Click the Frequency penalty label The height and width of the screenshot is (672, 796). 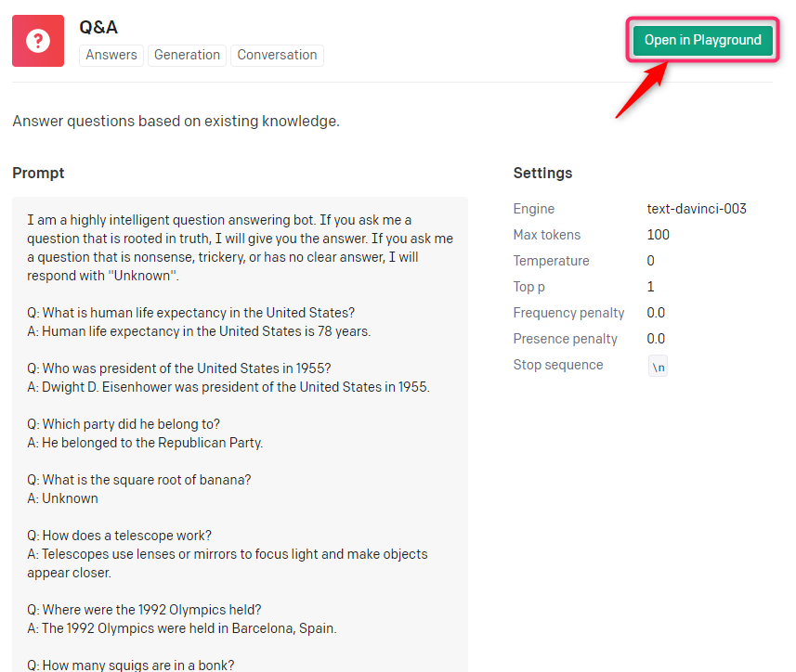tap(568, 313)
